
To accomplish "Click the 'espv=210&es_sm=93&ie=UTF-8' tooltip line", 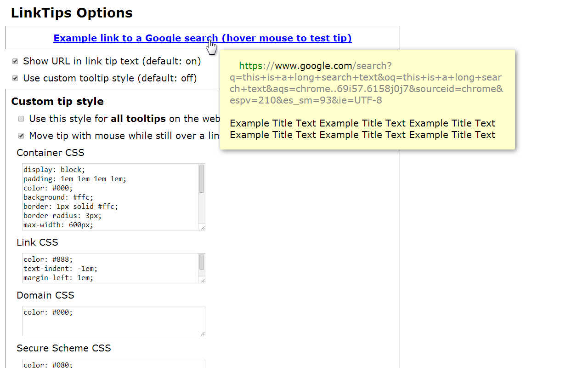I will pos(306,100).
